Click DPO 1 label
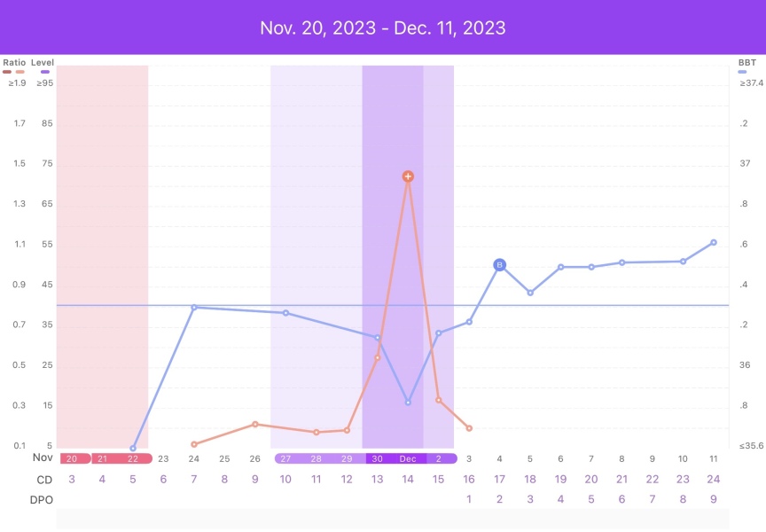The width and height of the screenshot is (766, 532). [x=469, y=500]
